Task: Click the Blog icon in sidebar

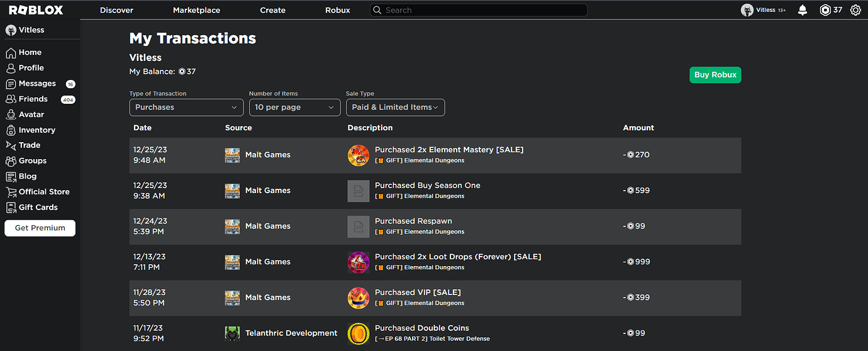Action: coord(11,177)
